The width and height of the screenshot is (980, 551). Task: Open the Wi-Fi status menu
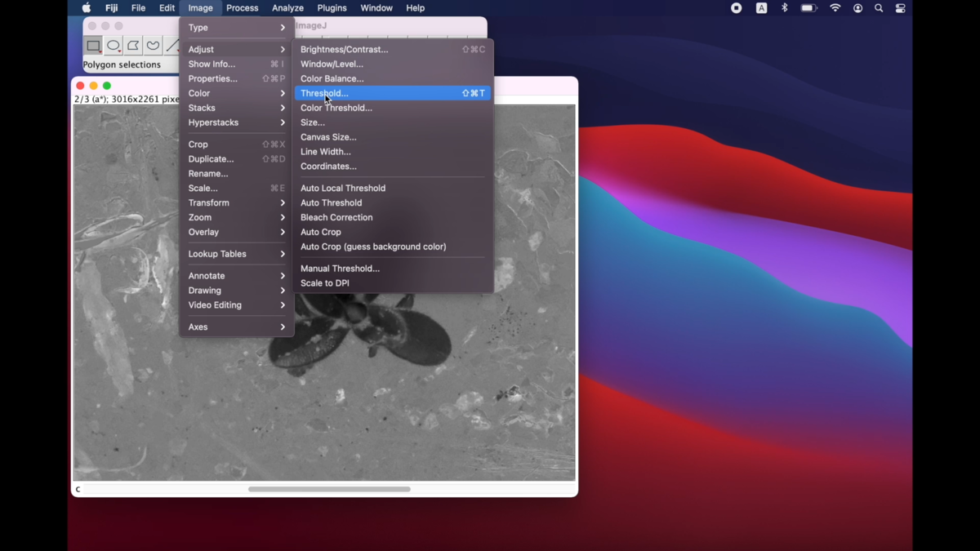pyautogui.click(x=835, y=8)
